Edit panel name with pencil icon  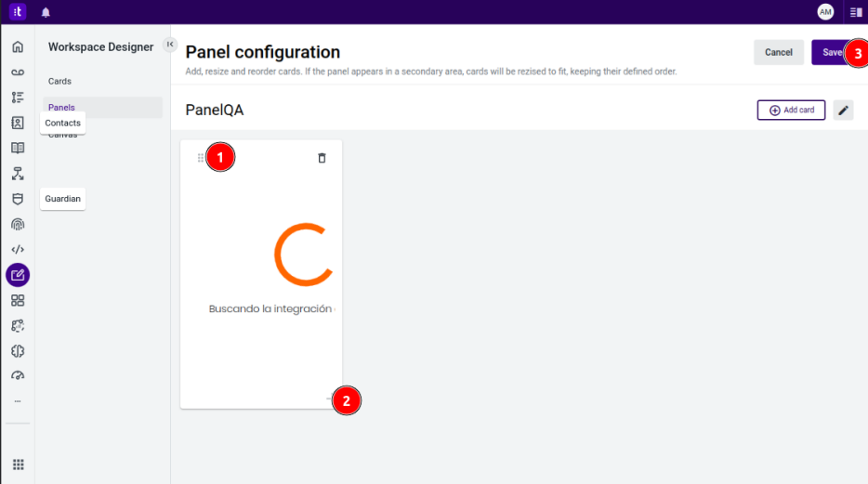click(x=843, y=110)
